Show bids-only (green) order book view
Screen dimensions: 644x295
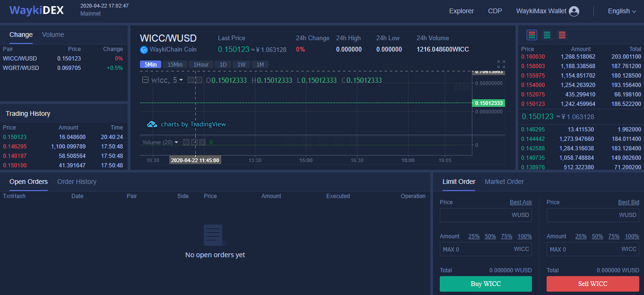547,35
